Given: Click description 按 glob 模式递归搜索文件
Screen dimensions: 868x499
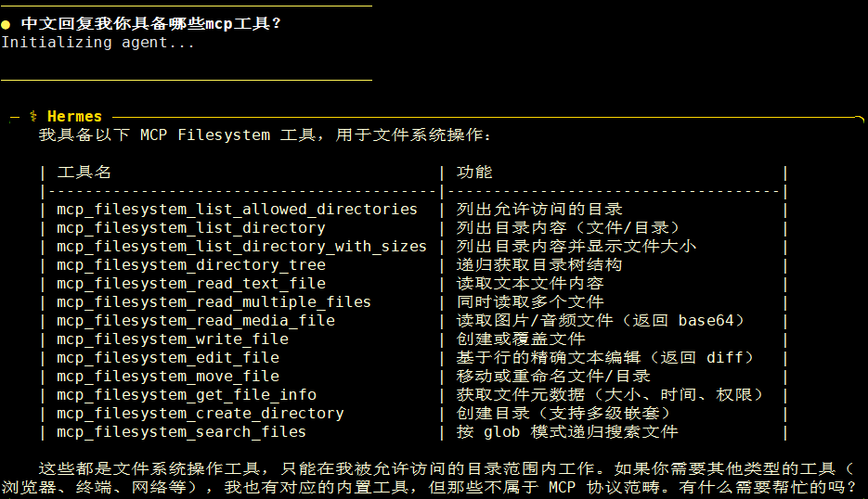Looking at the screenshot, I should 567,431.
